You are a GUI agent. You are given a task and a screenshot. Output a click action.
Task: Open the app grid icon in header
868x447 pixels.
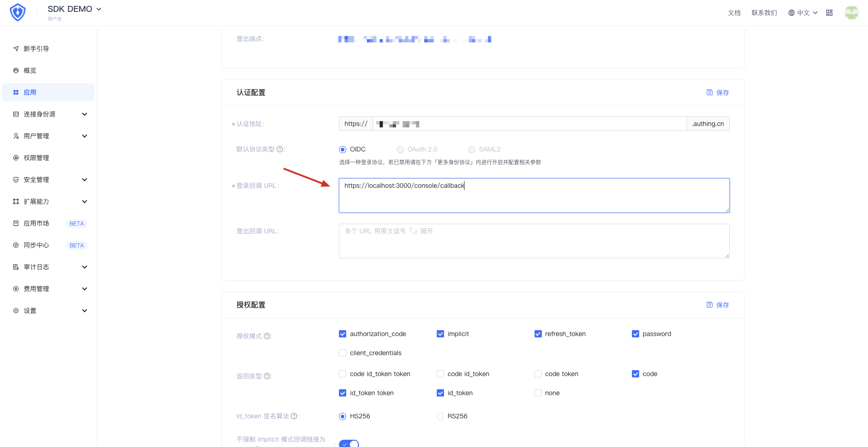(x=829, y=13)
